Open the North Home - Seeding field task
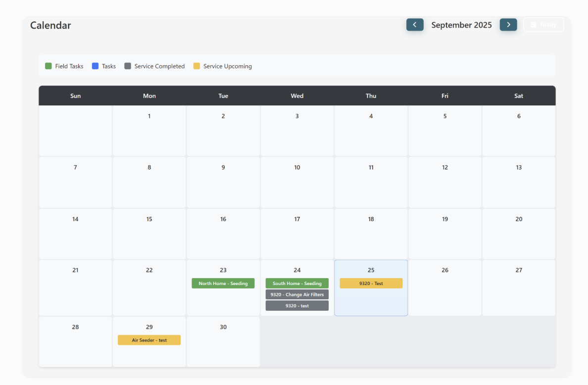The width and height of the screenshot is (588, 385). (223, 283)
